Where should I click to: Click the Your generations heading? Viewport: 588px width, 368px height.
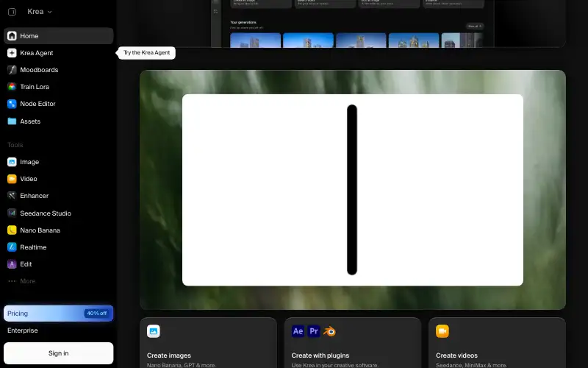tap(243, 22)
